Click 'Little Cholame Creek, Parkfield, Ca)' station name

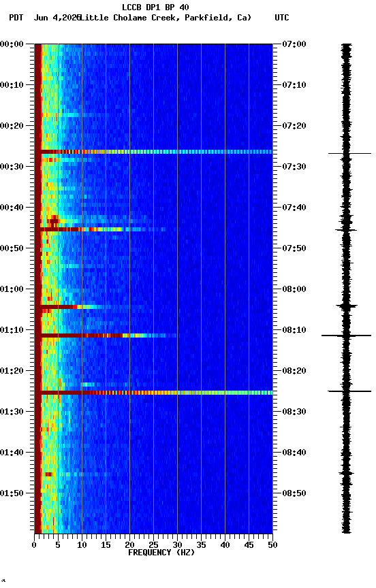pos(165,18)
